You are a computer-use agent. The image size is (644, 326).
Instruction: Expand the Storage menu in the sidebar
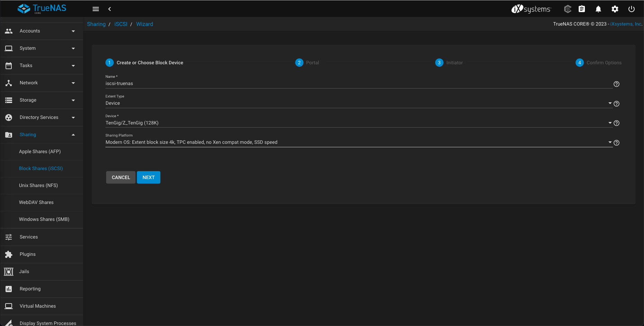click(x=41, y=100)
